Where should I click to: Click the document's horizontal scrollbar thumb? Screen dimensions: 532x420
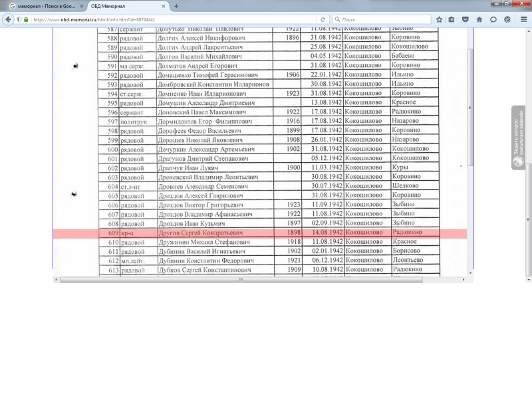[x=241, y=280]
